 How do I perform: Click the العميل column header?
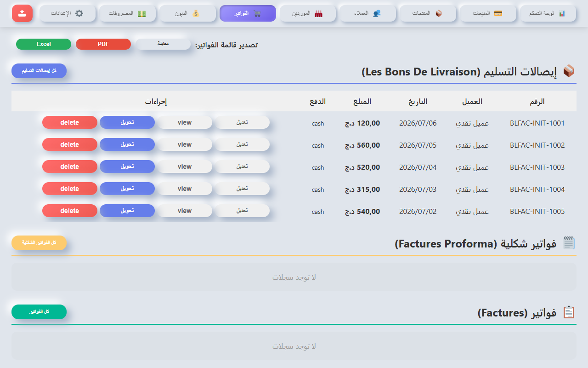pos(472,101)
